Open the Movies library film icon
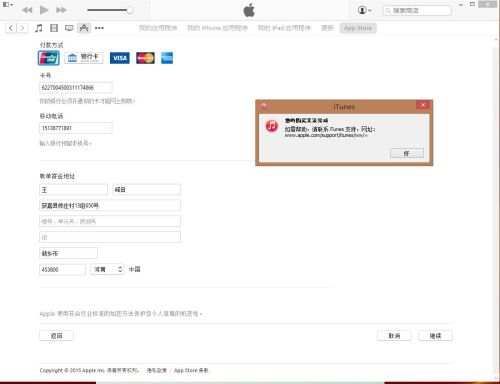The width and height of the screenshot is (500, 384). coord(54,28)
